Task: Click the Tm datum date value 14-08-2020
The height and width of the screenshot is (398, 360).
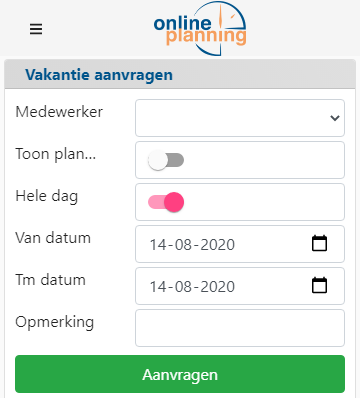Action: point(192,287)
